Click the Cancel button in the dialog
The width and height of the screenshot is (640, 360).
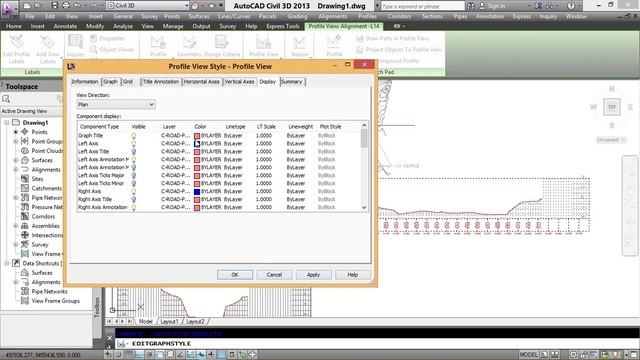tap(274, 275)
